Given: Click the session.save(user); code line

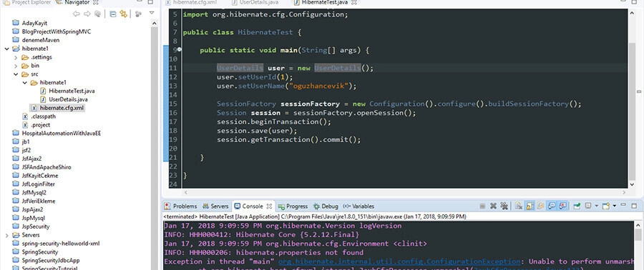Looking at the screenshot, I should [257, 131].
